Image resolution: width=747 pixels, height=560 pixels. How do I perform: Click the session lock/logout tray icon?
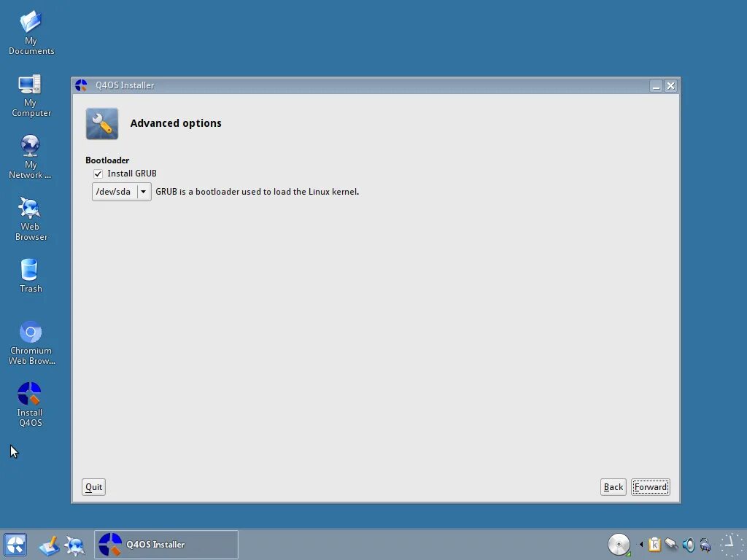pyautogui.click(x=705, y=544)
